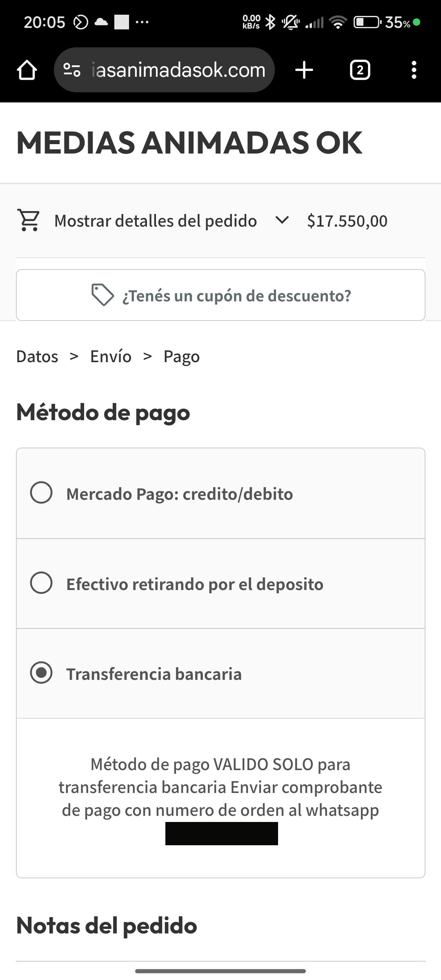Tap the order total $17.550,00
The image size is (441, 980).
click(x=347, y=221)
